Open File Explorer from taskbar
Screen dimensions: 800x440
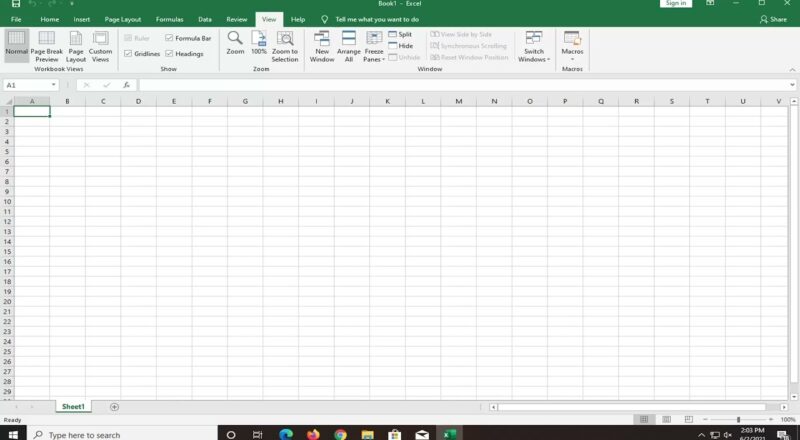367,434
